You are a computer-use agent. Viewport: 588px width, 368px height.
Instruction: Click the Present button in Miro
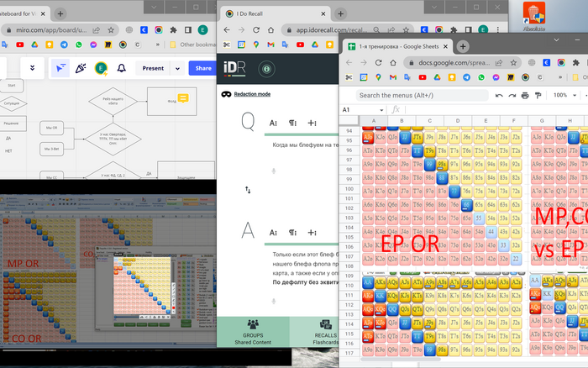(x=153, y=68)
